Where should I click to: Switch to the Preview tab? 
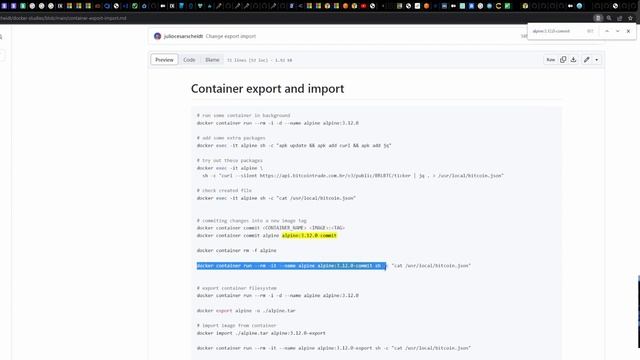tap(164, 60)
